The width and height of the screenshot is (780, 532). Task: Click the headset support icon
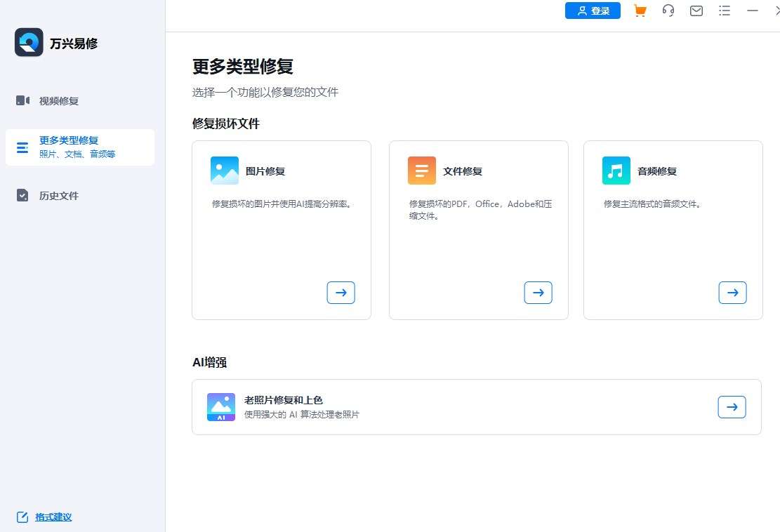[668, 11]
